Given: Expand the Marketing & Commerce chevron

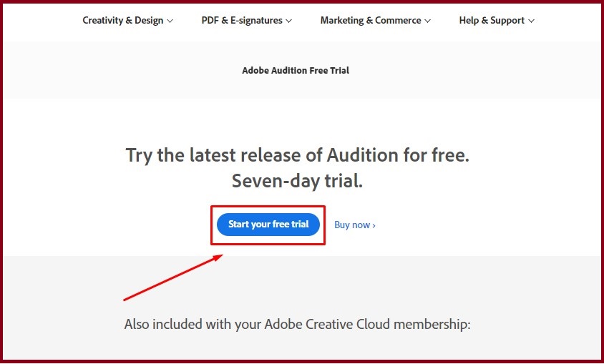Looking at the screenshot, I should coord(428,21).
